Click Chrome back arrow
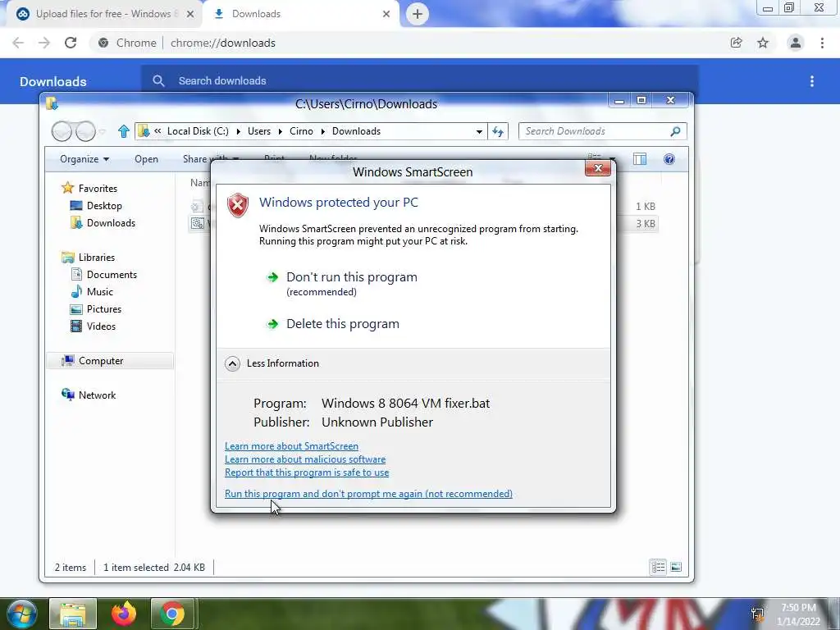 click(18, 43)
